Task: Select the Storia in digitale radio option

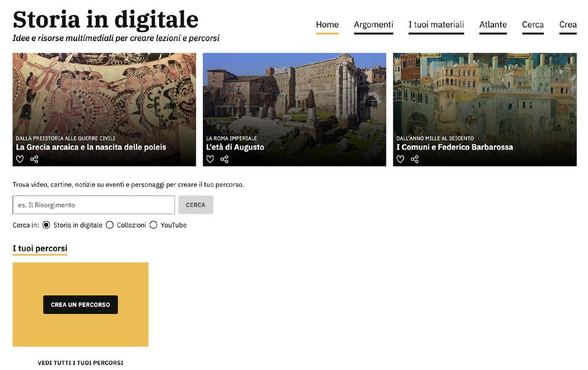Action: point(46,225)
